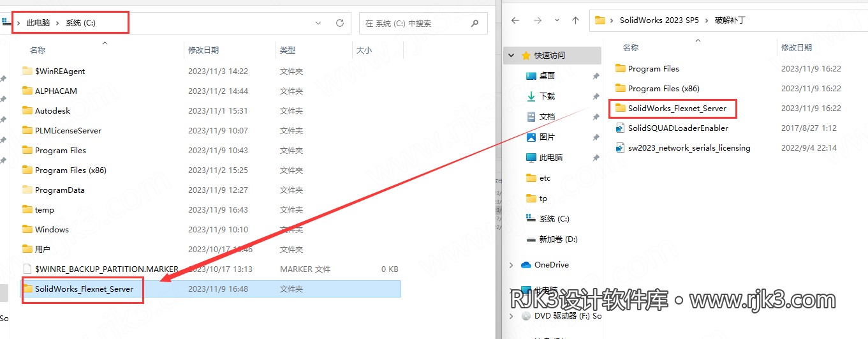Select the $WINRE_BACKUP_PARTITION.MARKER file icon
The height and width of the screenshot is (339, 868).
(x=27, y=269)
